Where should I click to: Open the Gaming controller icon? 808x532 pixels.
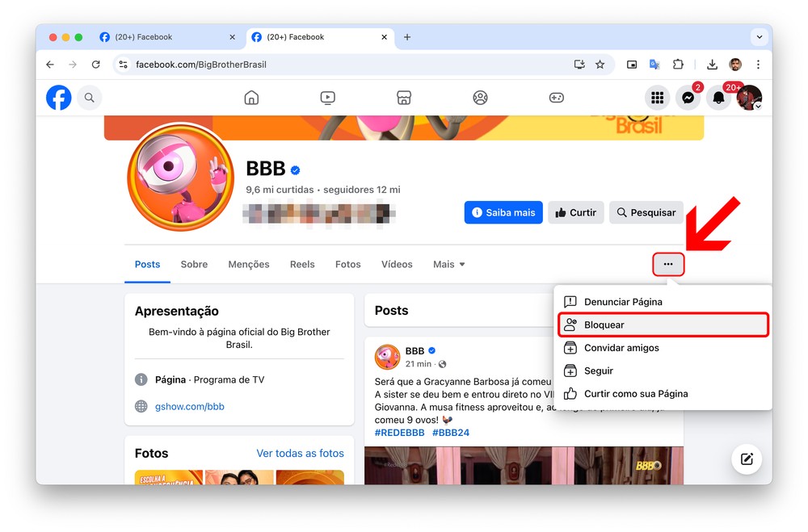[557, 98]
